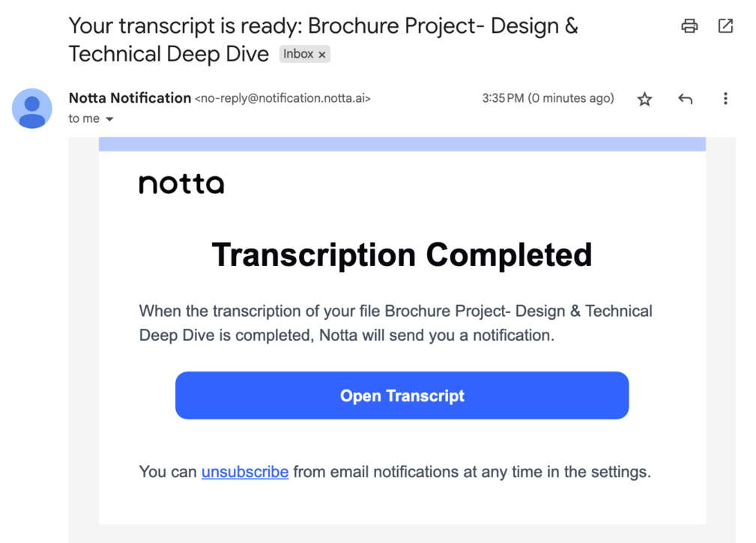Screen dimensions: 756x543
Task: Click the paragraph beginning "When the transcription"
Action: point(396,323)
